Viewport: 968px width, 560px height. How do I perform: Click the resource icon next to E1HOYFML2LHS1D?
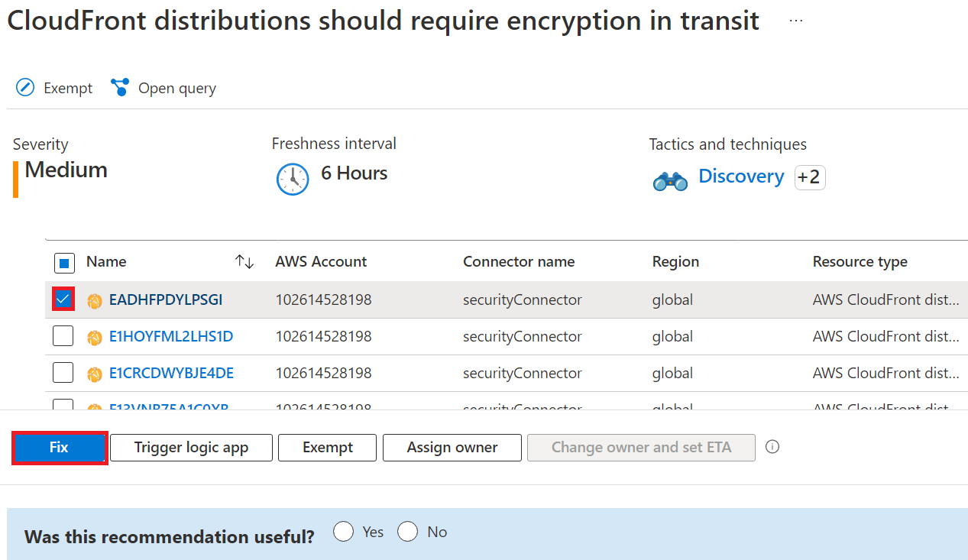[x=95, y=338]
